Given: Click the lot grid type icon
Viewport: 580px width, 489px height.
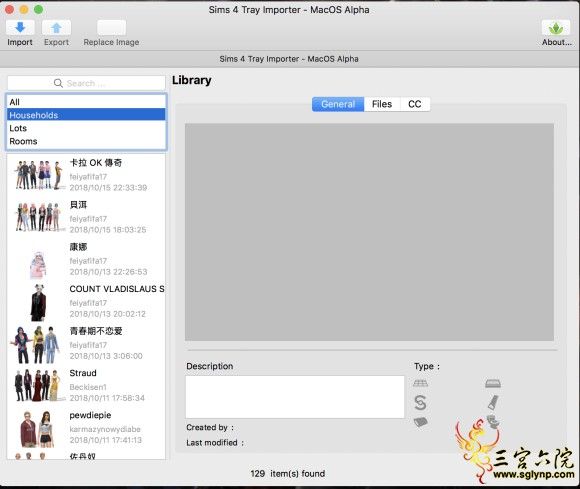Looking at the screenshot, I should tap(420, 383).
